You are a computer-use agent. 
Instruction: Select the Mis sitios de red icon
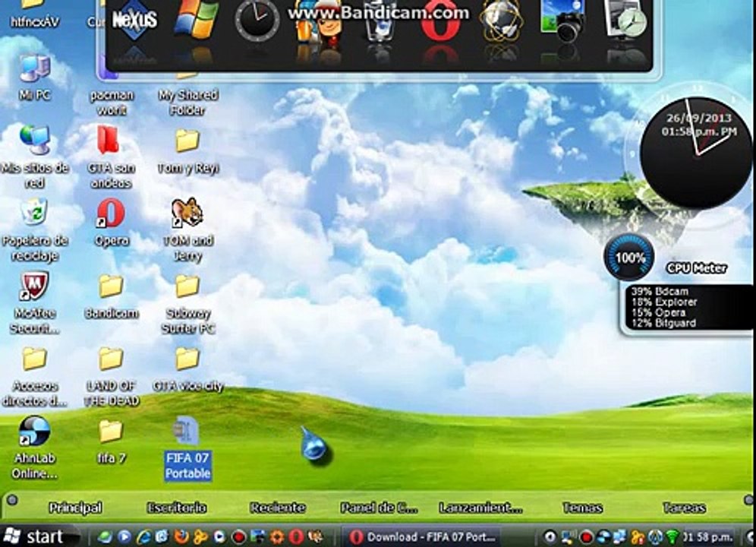pos(34,157)
